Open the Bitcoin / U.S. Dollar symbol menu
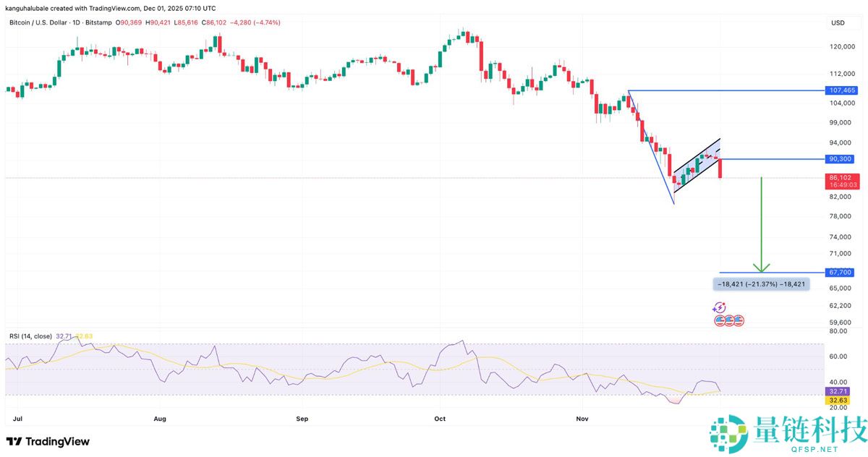The height and width of the screenshot is (457, 868). (38, 22)
